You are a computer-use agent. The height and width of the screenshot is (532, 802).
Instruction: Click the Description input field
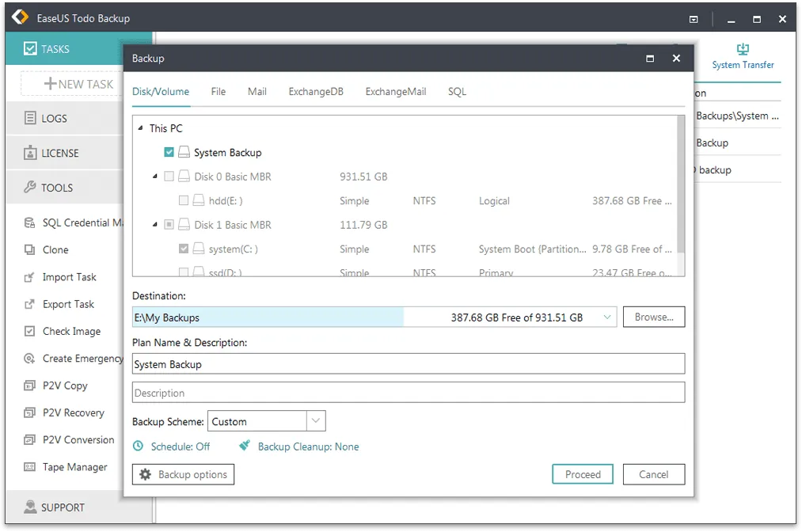tap(408, 393)
